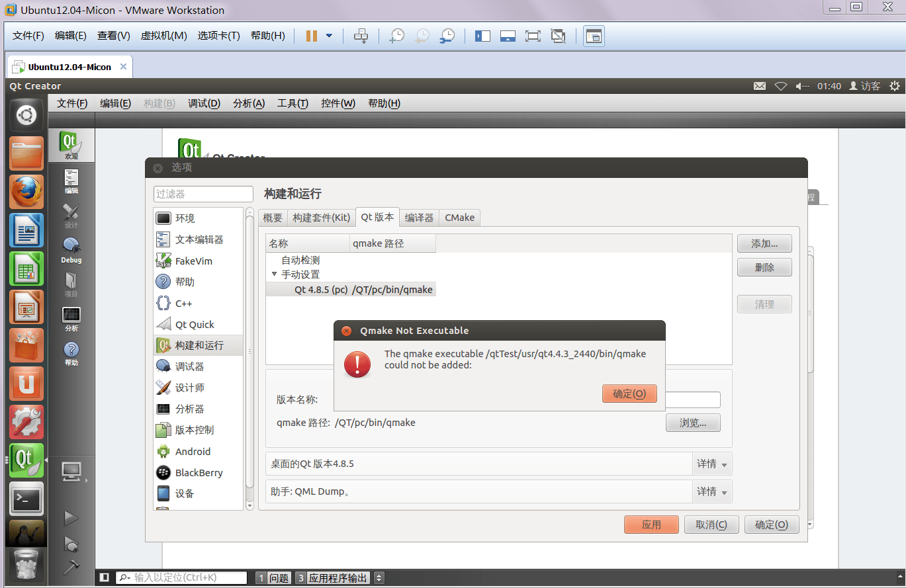906x588 pixels.
Task: Select the Qt 版本 tab
Action: pos(377,217)
